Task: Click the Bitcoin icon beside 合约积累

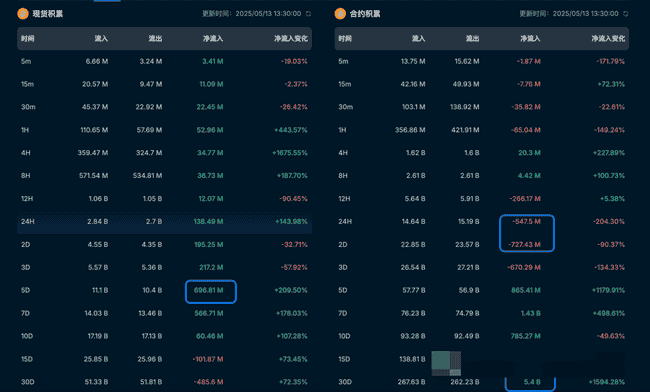Action: (x=340, y=14)
